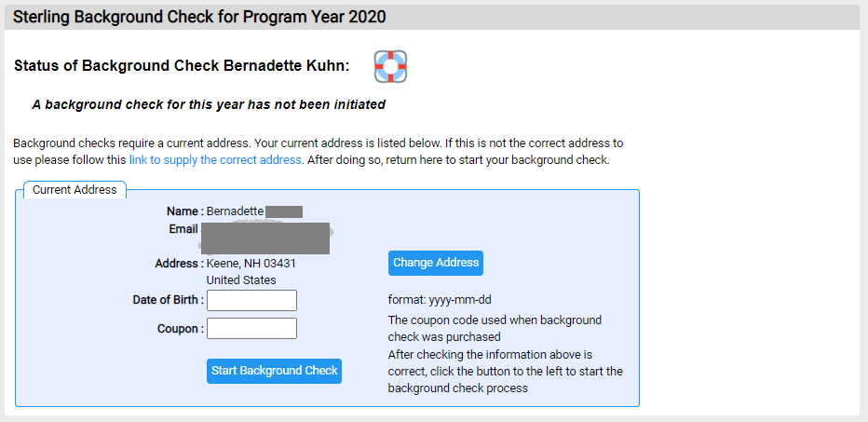Click the 'has not been initiated' status message
The image size is (868, 422).
(x=209, y=104)
